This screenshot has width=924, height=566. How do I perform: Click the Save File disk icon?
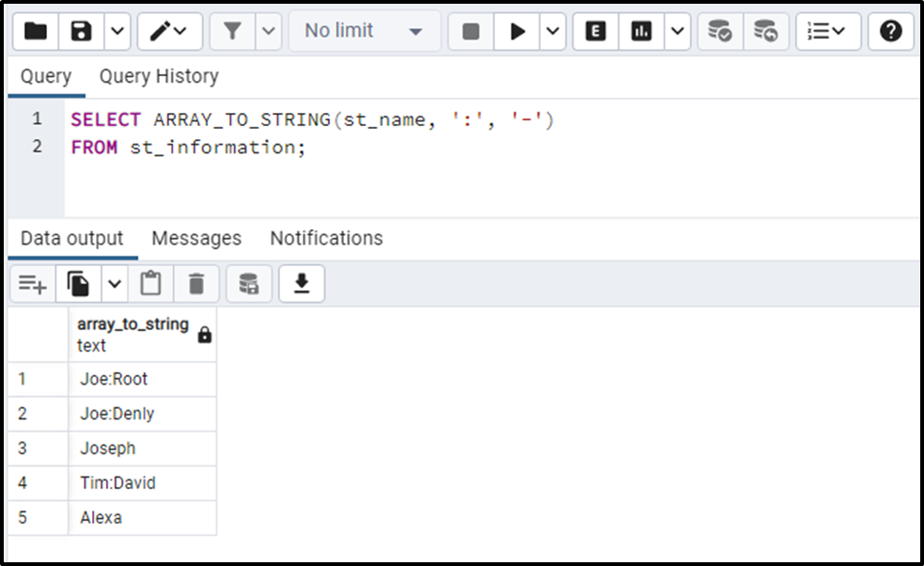coord(82,31)
